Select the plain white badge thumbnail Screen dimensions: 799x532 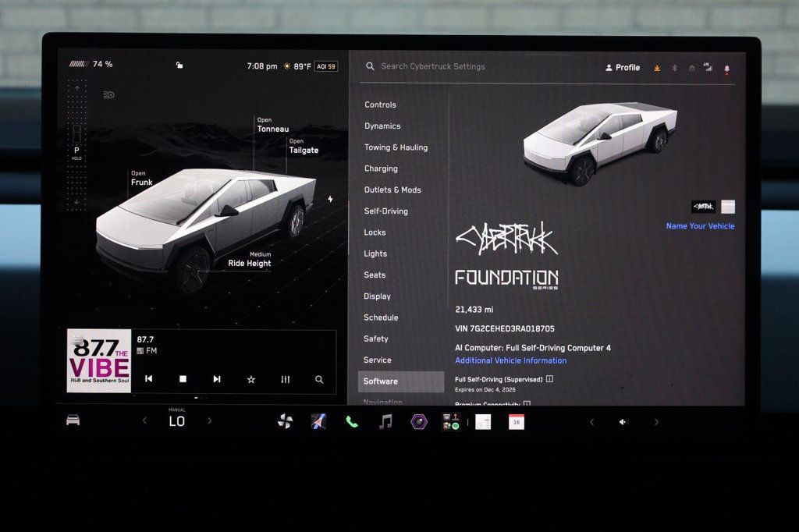(728, 207)
